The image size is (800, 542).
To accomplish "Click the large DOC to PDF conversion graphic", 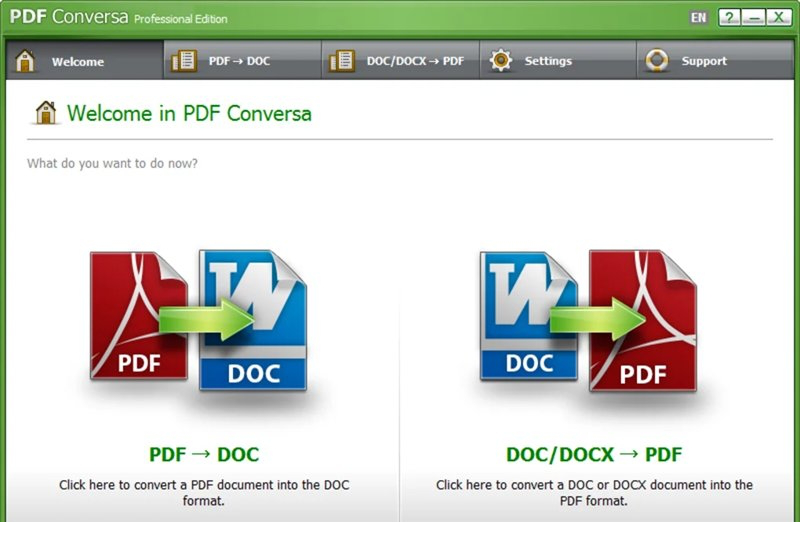I will point(588,321).
